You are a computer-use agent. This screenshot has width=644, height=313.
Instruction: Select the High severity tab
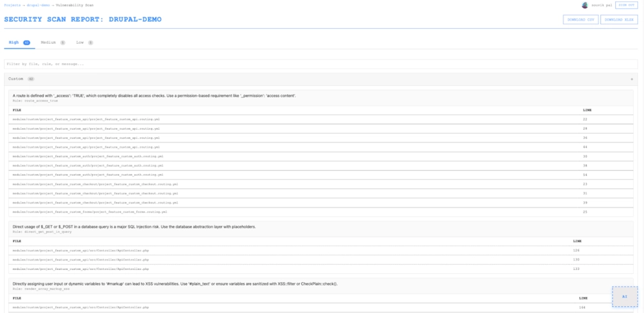(x=19, y=42)
